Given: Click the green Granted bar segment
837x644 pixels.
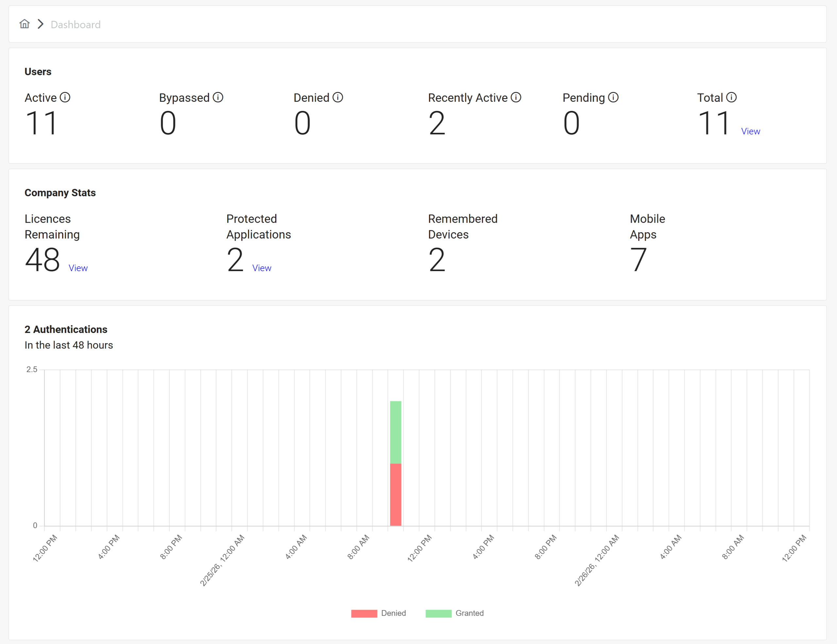Looking at the screenshot, I should 396,432.
